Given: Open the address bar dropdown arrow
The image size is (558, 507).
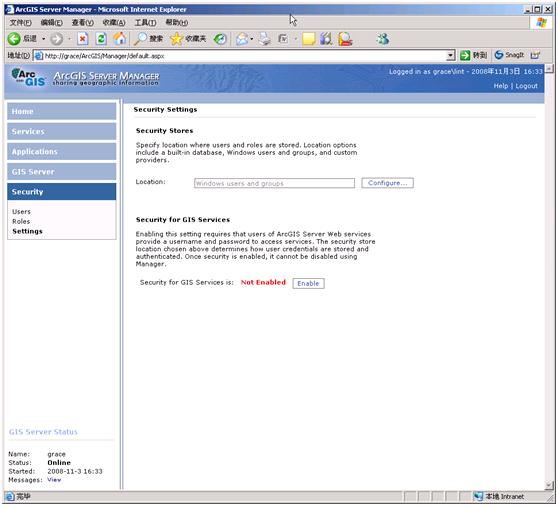Looking at the screenshot, I should point(451,56).
